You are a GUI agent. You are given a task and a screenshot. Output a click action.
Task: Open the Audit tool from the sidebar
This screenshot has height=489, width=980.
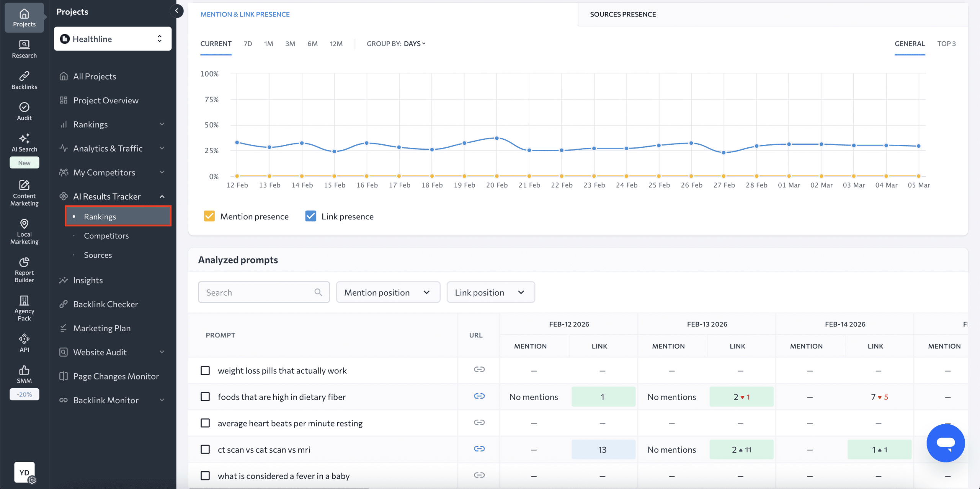click(24, 111)
